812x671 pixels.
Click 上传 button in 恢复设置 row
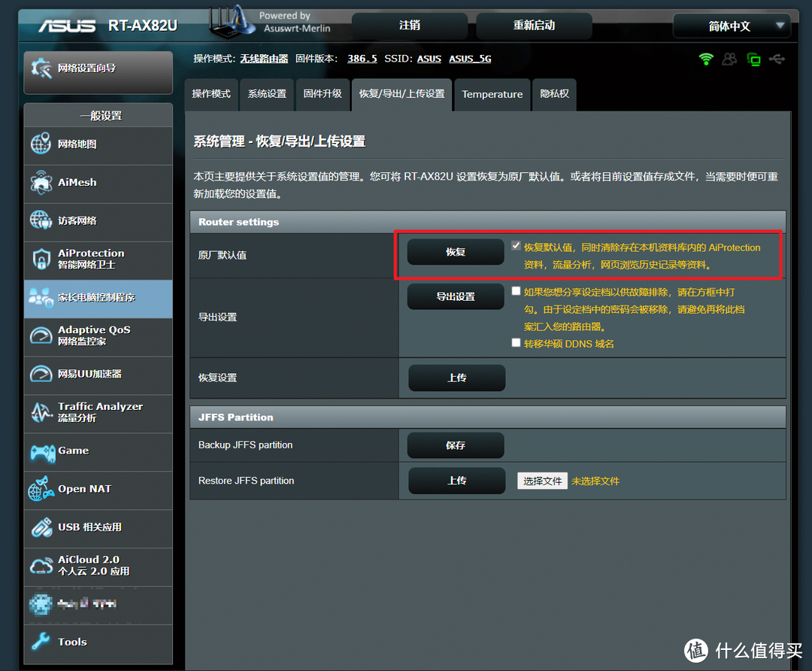point(457,378)
